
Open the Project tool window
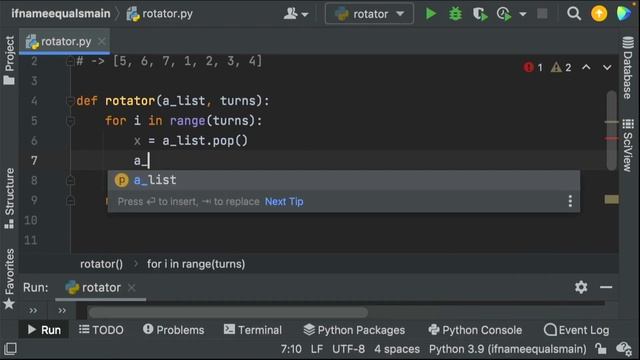[x=9, y=60]
